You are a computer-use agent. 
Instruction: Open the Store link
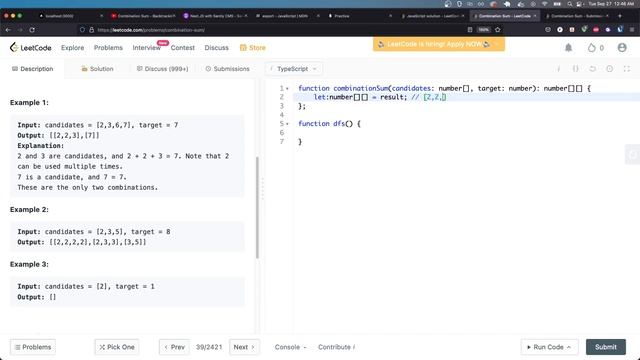click(x=253, y=48)
